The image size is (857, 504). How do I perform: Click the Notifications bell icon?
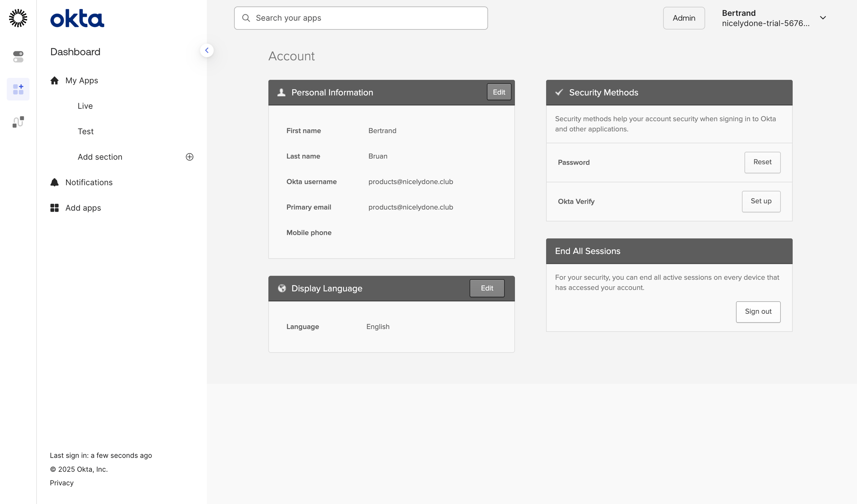[x=54, y=182]
